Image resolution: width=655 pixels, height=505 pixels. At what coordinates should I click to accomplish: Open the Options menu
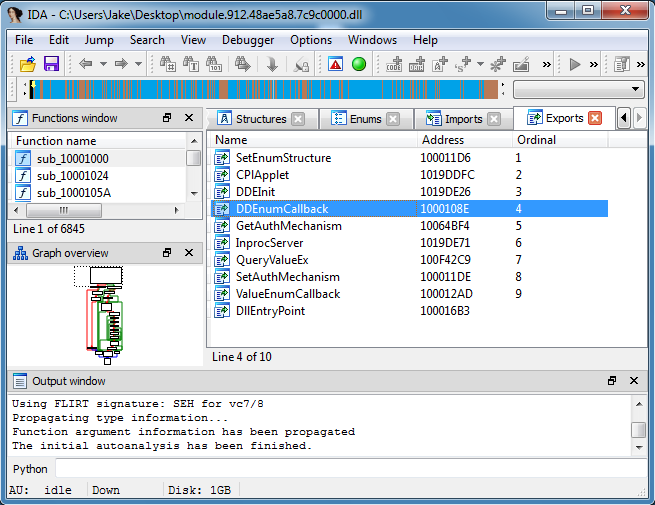coord(311,40)
